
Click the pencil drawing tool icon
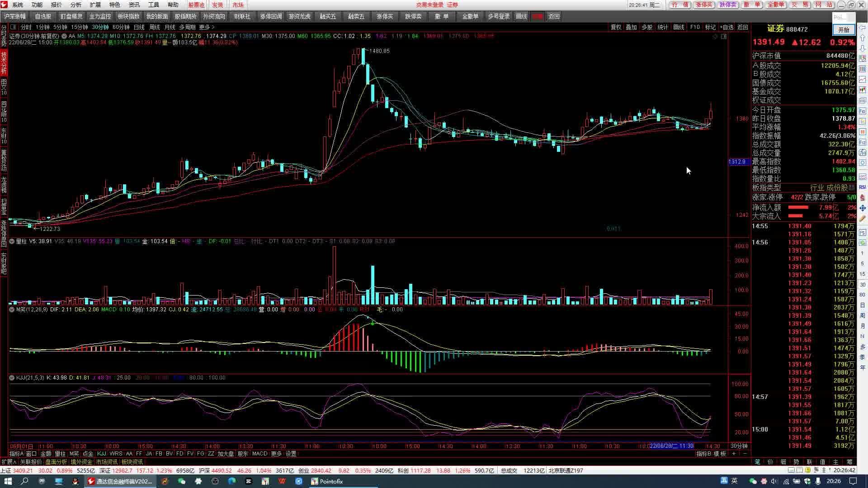[863, 218]
